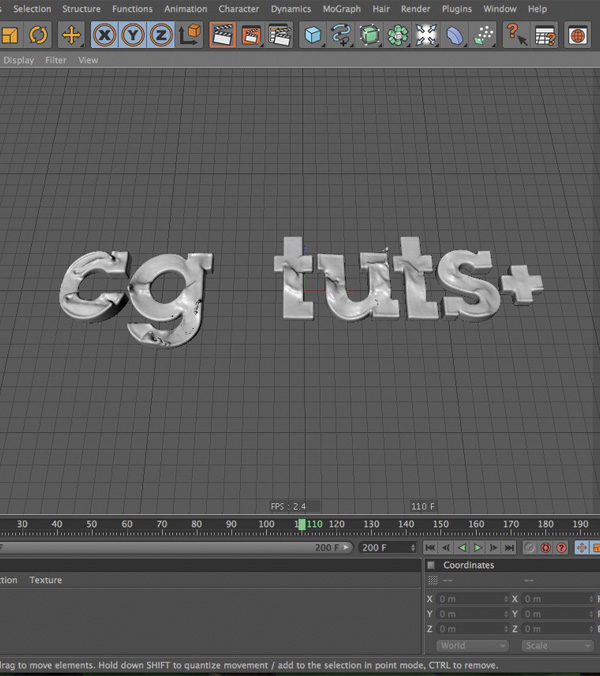Click frame 150 on timeline ruler
The height and width of the screenshot is (676, 600).
click(x=441, y=524)
